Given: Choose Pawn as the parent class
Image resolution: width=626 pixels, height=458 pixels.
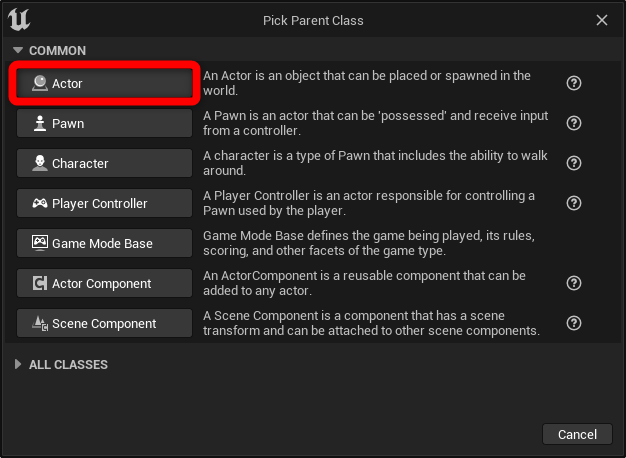Looking at the screenshot, I should tap(104, 123).
